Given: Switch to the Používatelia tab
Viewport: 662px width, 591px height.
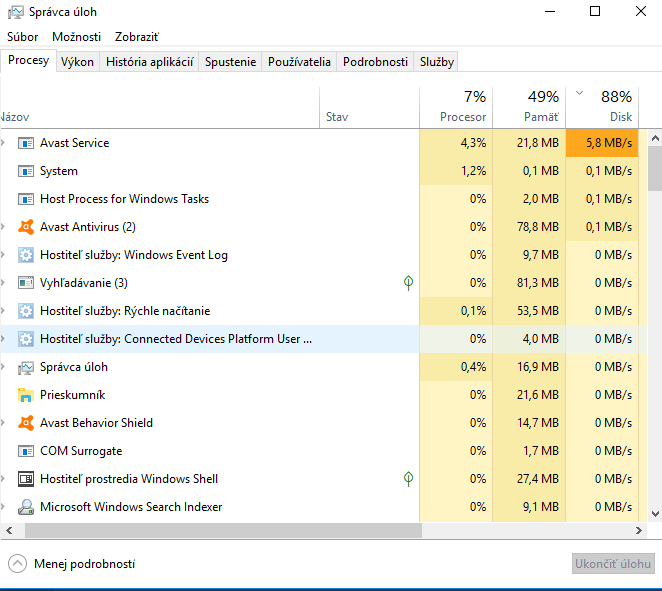Looking at the screenshot, I should [x=299, y=62].
